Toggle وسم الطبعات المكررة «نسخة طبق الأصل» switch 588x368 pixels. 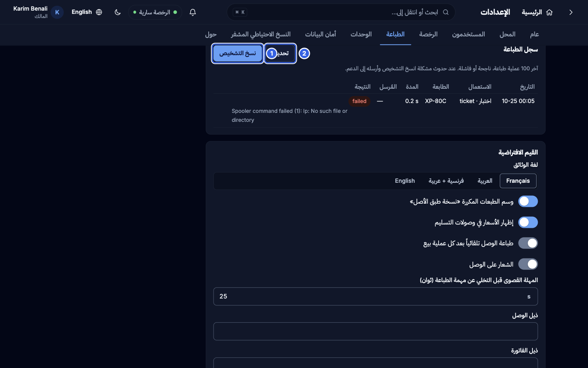pos(528,202)
